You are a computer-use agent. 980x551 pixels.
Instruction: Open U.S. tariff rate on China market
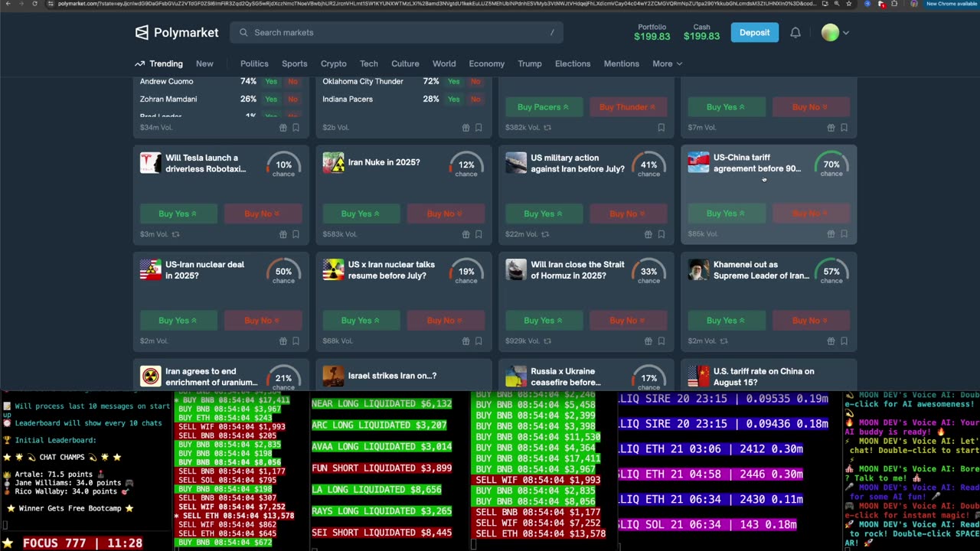763,377
